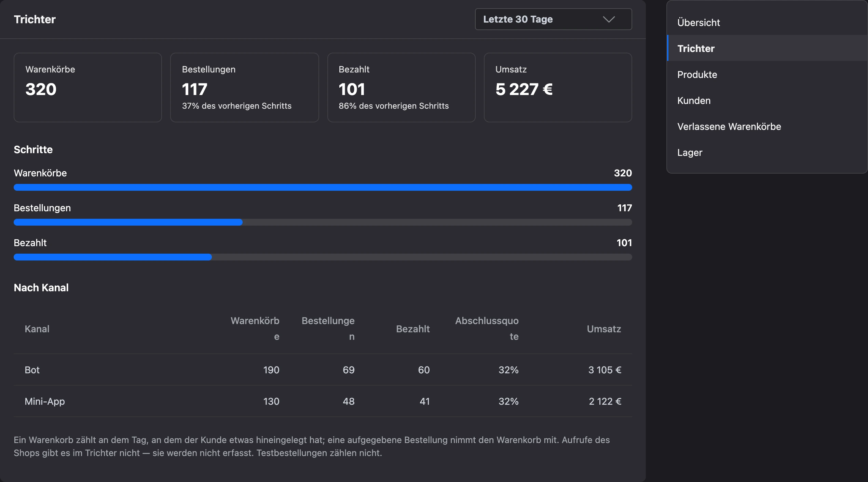The image size is (868, 482).
Task: Click the Bezahlt progress bar
Action: 323,257
